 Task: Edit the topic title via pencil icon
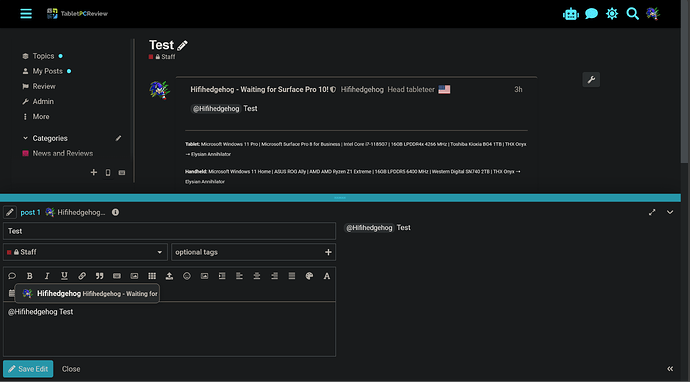point(183,45)
